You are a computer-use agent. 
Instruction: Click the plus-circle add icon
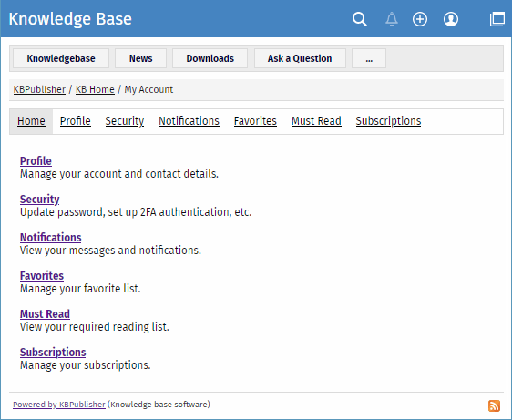420,19
